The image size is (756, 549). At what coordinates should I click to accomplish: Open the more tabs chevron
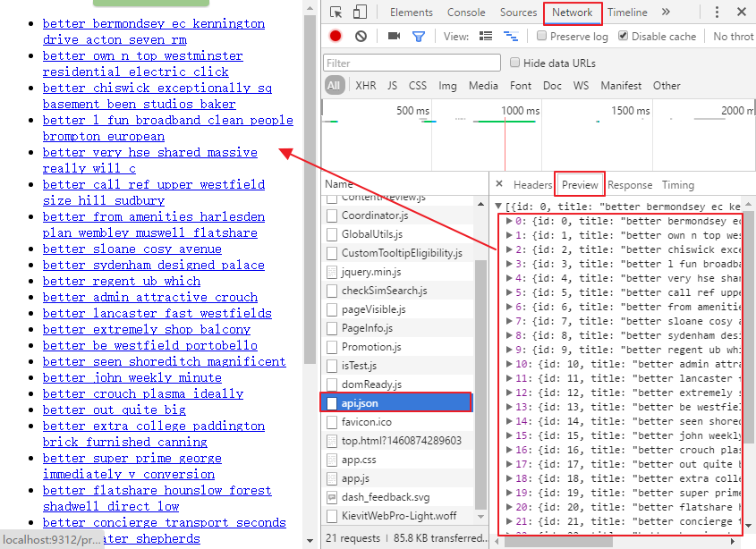tap(666, 12)
